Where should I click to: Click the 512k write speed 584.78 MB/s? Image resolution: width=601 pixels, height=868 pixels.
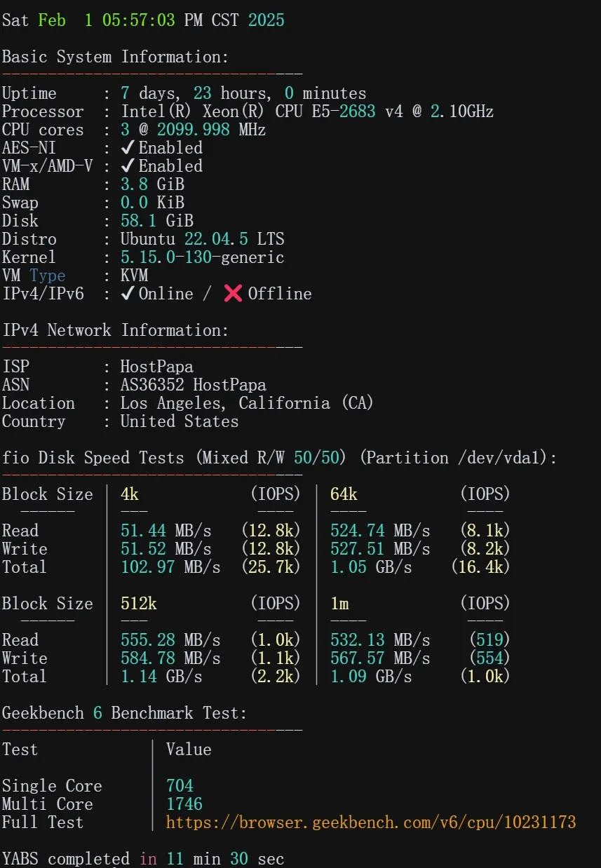(170, 658)
